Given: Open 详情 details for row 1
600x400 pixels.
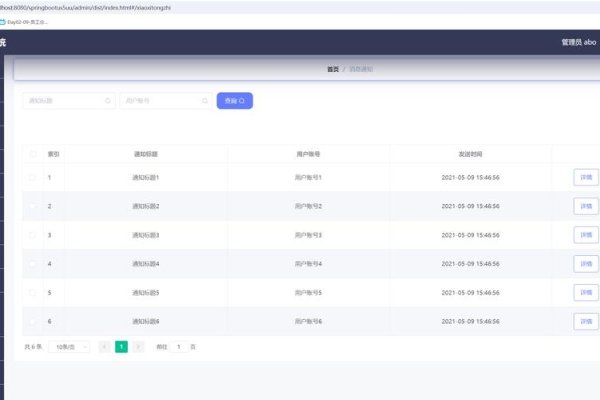Looking at the screenshot, I should coord(586,177).
